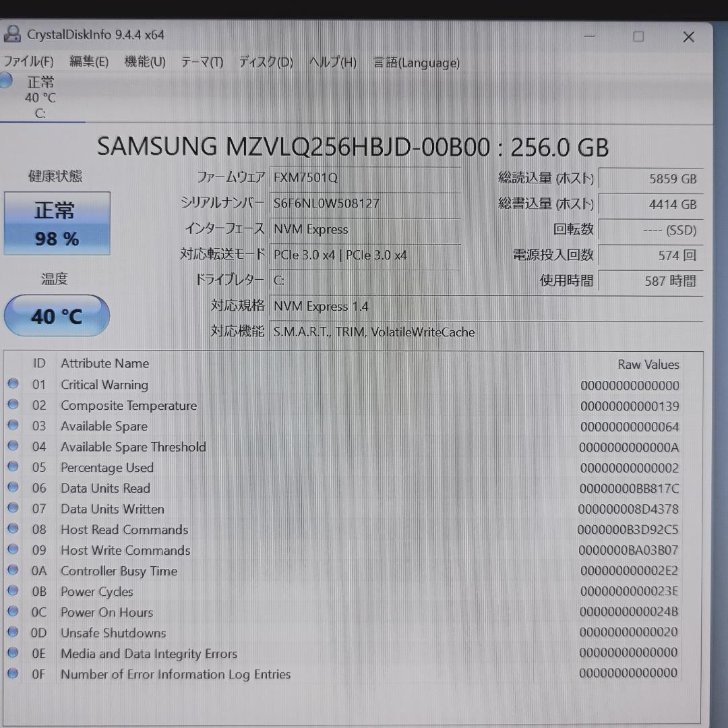Click the status dot for Media and Data Integrity Errors

click(13, 653)
